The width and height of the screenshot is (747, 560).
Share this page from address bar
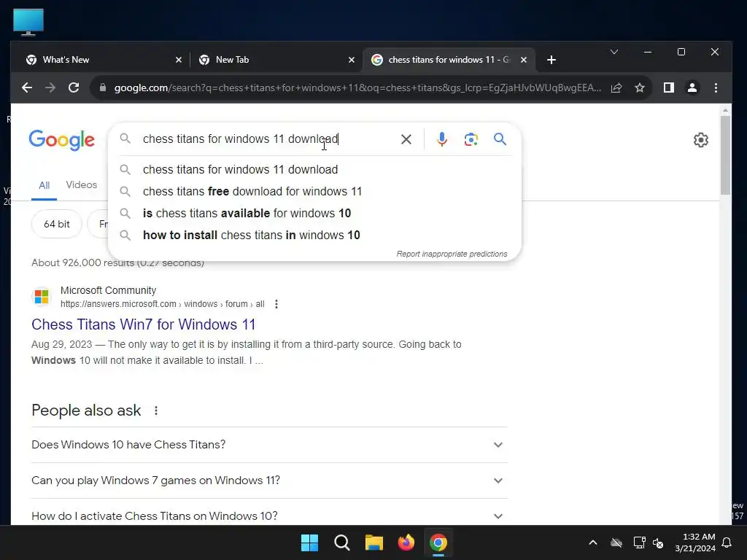[x=616, y=87]
